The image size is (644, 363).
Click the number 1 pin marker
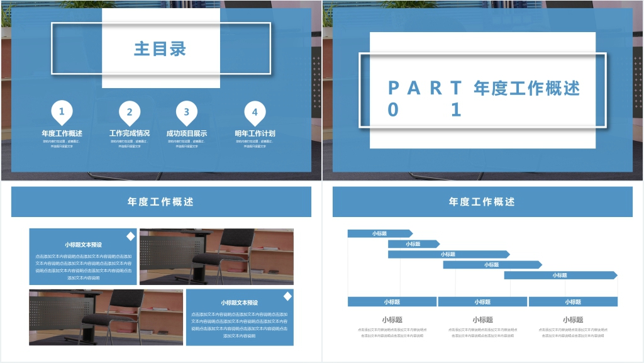tap(62, 113)
